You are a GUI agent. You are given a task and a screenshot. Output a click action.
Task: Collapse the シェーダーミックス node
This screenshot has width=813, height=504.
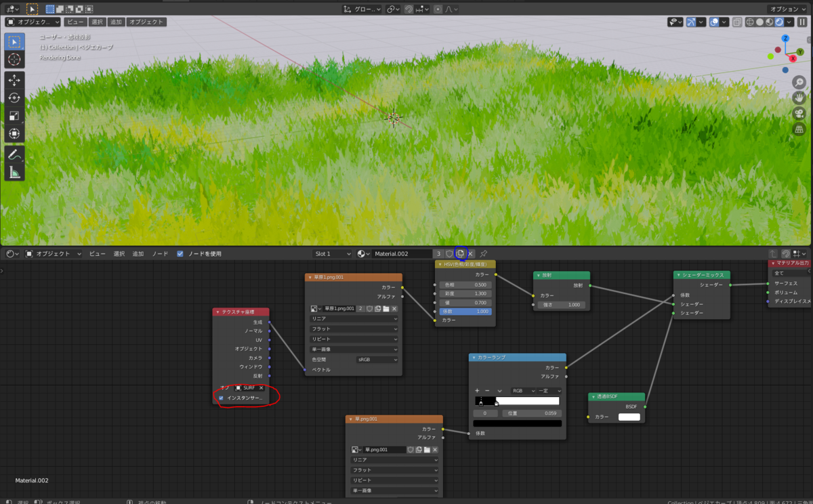click(x=678, y=275)
